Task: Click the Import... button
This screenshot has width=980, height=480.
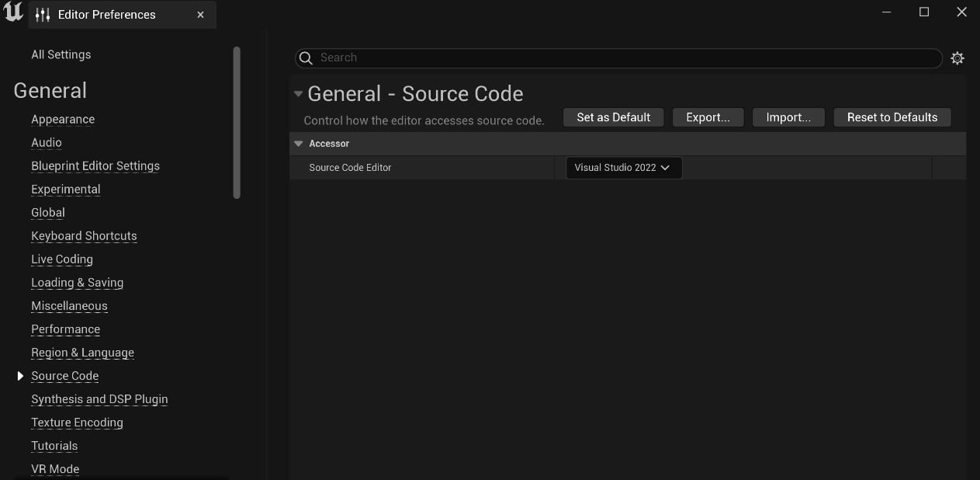Action: [788, 117]
